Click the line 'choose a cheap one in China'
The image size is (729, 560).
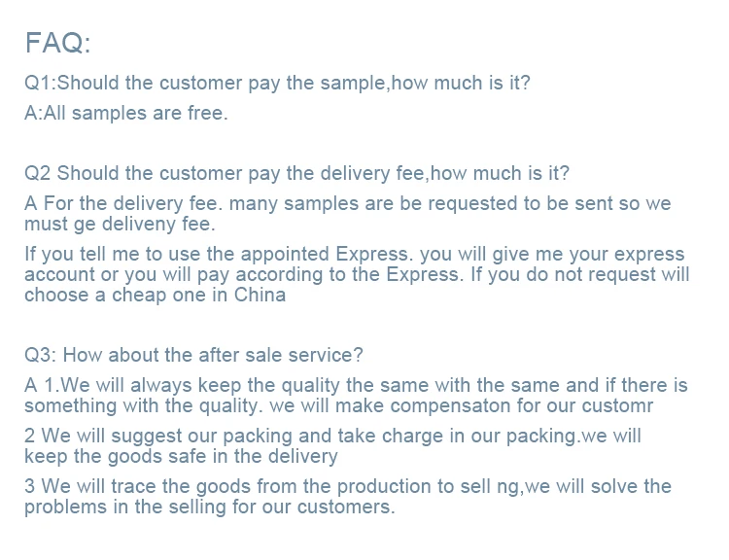(155, 296)
